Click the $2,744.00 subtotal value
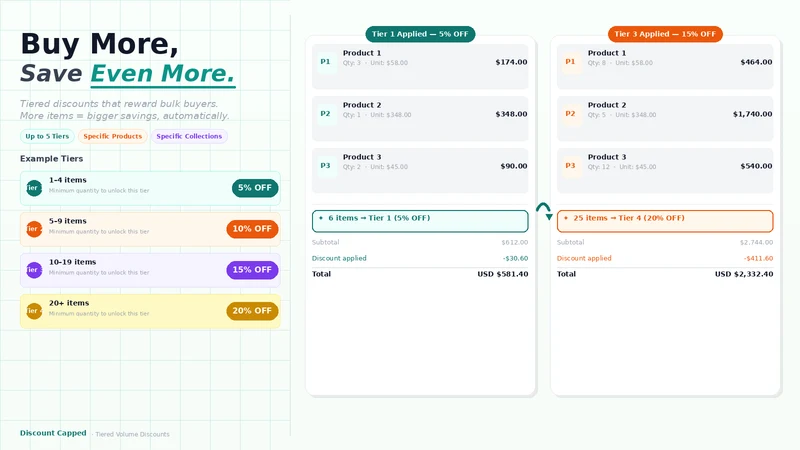 (756, 242)
